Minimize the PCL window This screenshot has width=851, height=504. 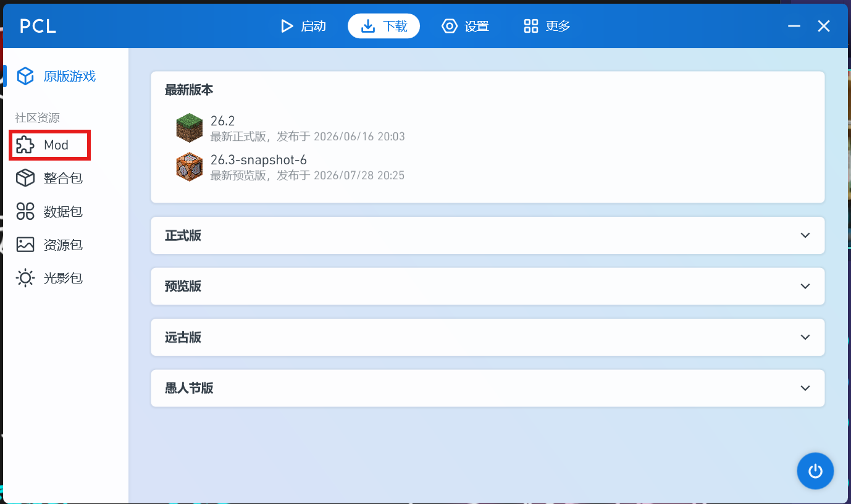[x=794, y=26]
